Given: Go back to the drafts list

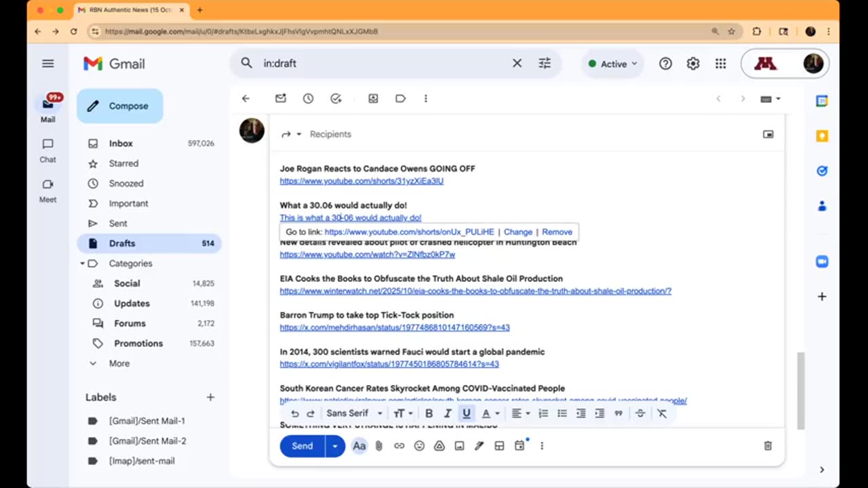Looking at the screenshot, I should pos(245,98).
